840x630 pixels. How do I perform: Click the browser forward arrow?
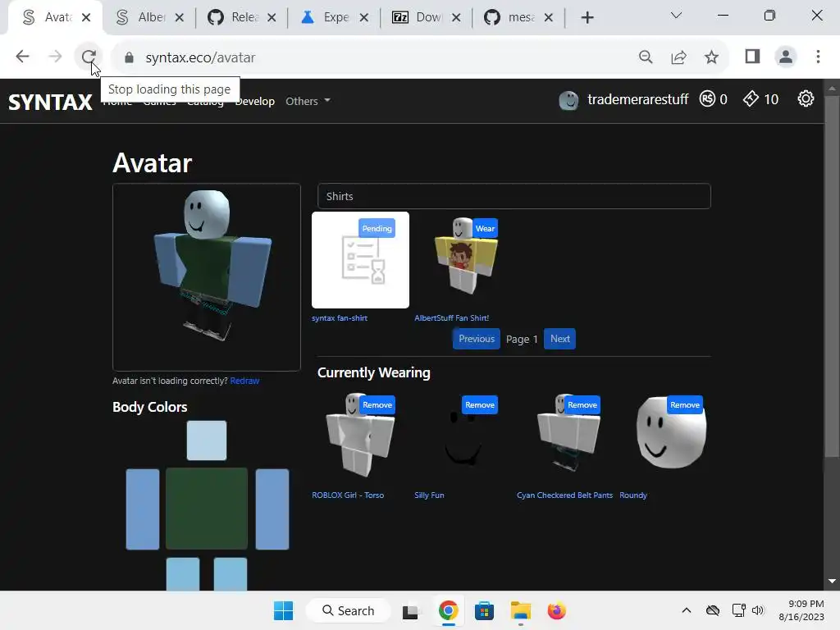(55, 57)
